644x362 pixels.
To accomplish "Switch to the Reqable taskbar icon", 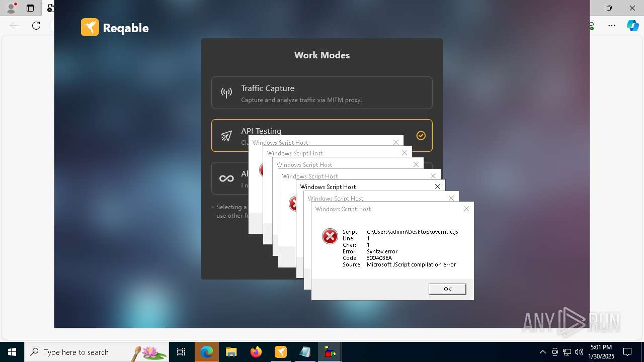I will pos(281,352).
